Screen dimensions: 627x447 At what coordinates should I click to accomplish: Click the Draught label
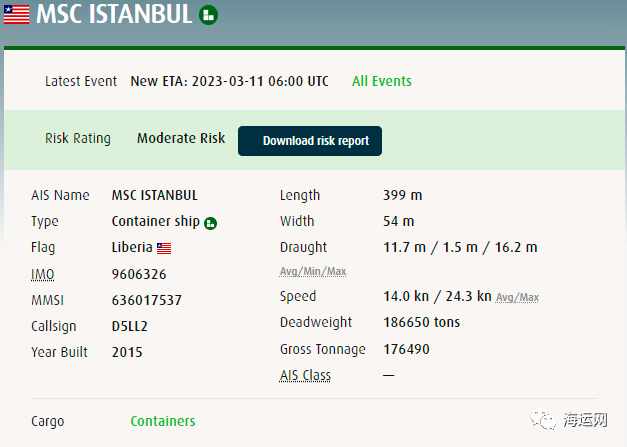pos(304,247)
